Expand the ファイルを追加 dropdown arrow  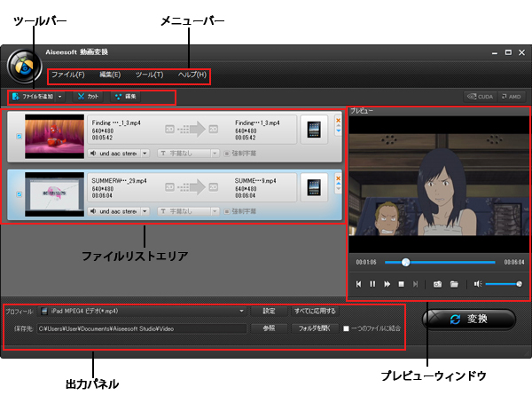pos(59,96)
